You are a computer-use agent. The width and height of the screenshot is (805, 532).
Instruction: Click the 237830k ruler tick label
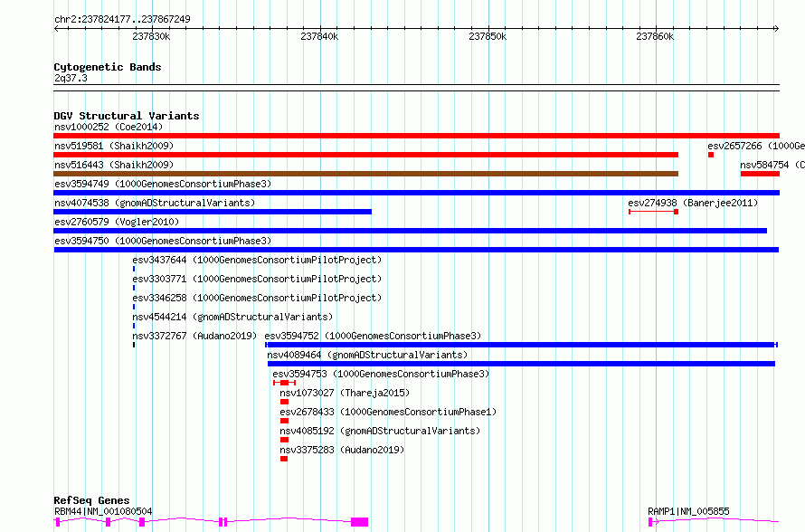(151, 36)
